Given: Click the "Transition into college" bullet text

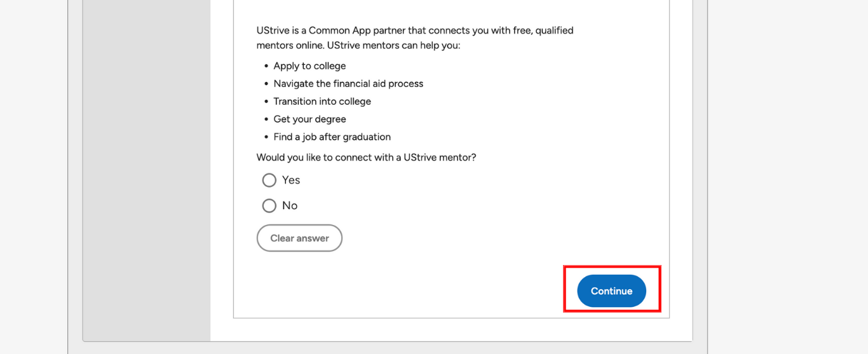Looking at the screenshot, I should [322, 102].
